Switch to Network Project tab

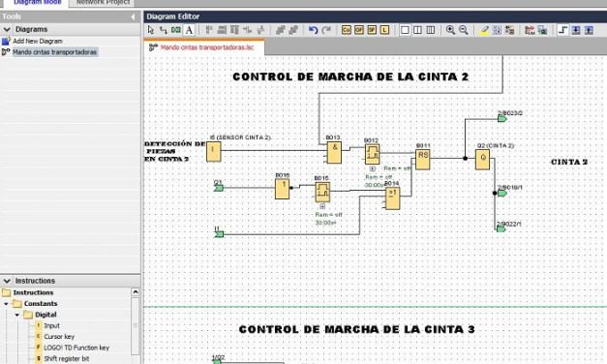click(103, 2)
